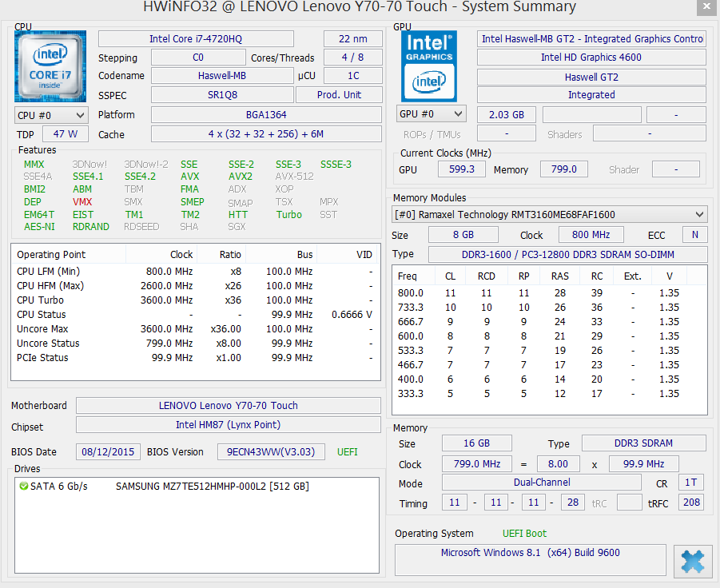This screenshot has height=588, width=720.
Task: Click the BIOS Date 08/12/2015 field
Action: [108, 451]
